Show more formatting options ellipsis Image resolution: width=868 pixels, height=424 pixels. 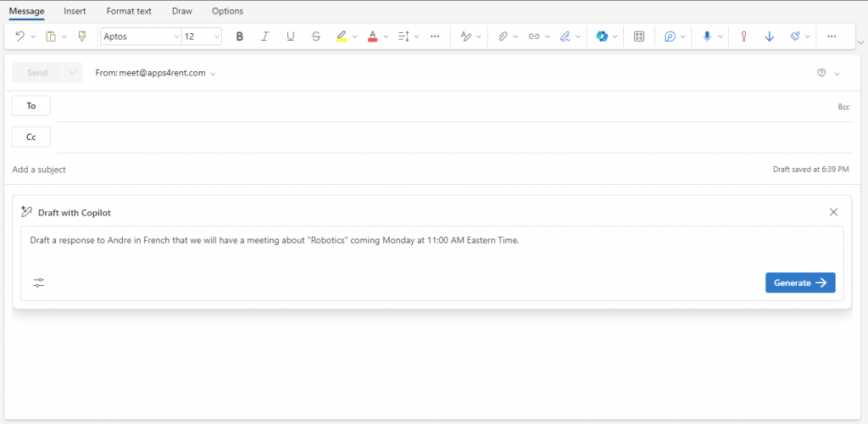click(435, 36)
